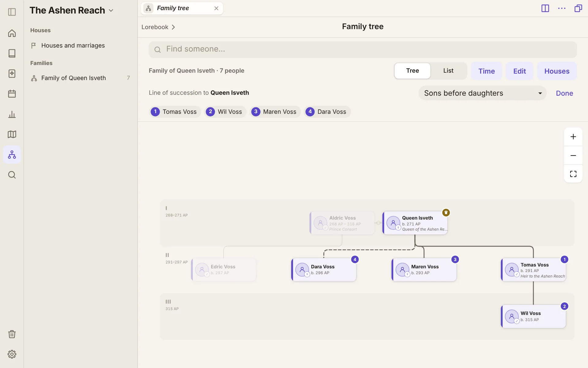Toggle the Houses overlay
Image resolution: width=588 pixels, height=368 pixels.
tap(557, 71)
